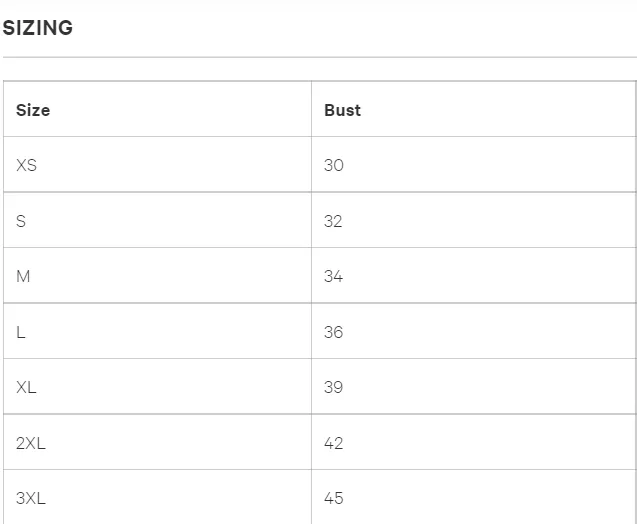Image resolution: width=637 pixels, height=524 pixels.
Task: Click the bust value 36
Action: (334, 332)
